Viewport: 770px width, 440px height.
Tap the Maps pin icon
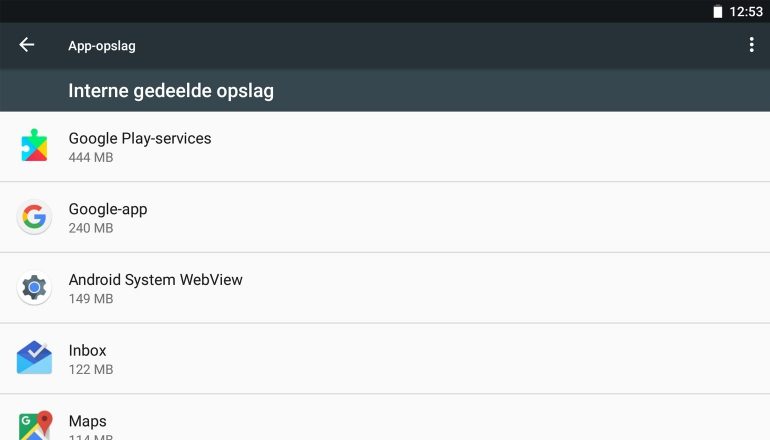34,426
